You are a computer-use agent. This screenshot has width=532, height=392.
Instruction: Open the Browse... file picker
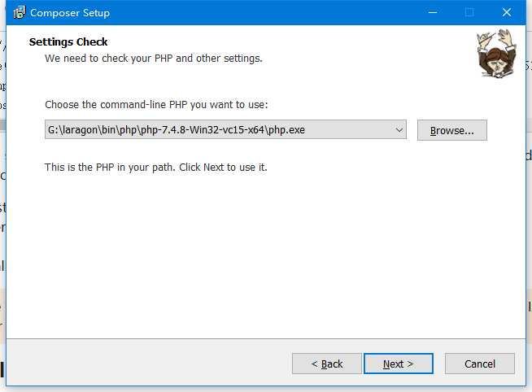coord(452,130)
